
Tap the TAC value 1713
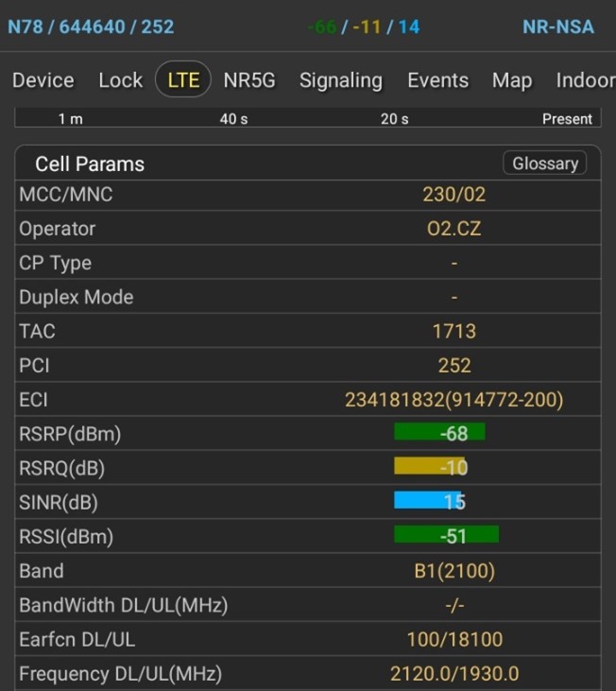point(453,332)
